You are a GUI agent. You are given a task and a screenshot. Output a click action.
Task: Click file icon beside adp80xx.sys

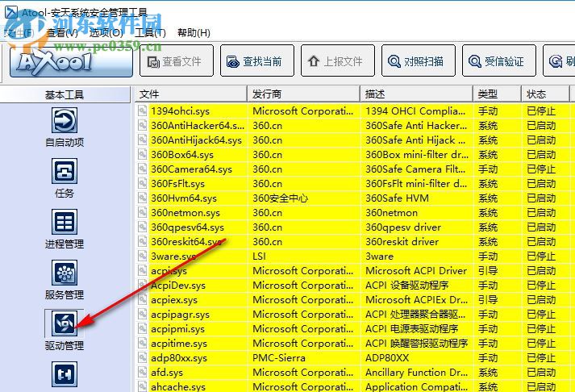[143, 358]
